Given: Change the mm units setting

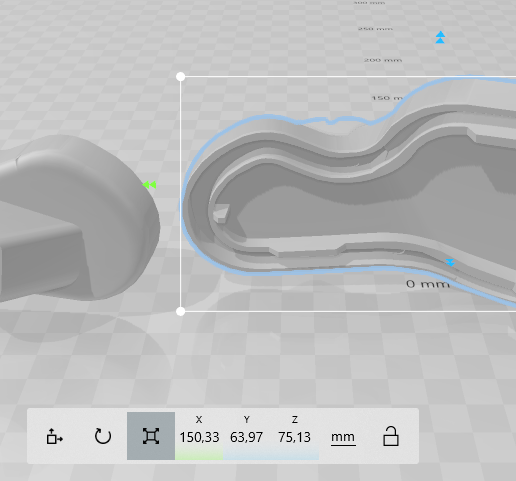Looking at the screenshot, I should pyautogui.click(x=343, y=437).
